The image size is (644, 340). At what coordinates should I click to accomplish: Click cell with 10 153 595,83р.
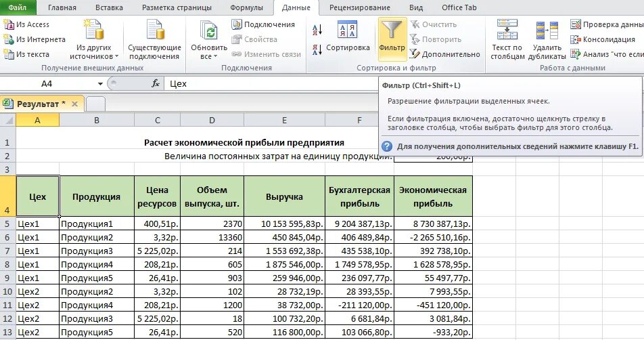(284, 224)
